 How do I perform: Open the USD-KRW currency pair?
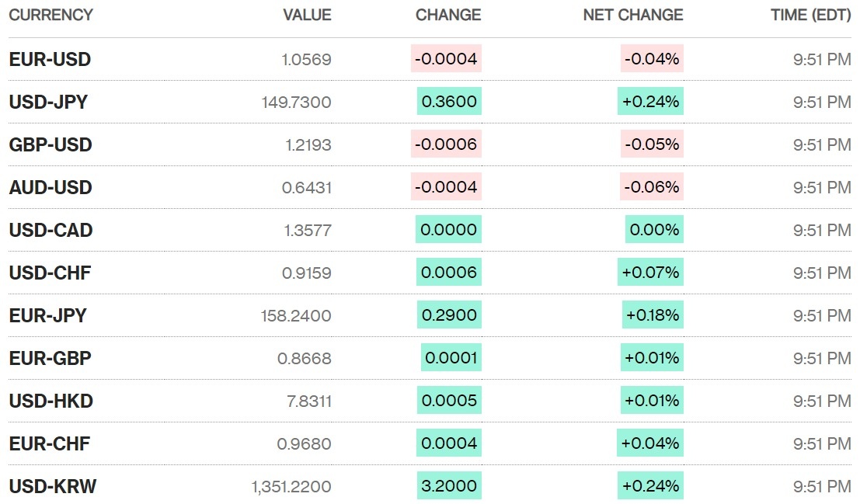53,486
